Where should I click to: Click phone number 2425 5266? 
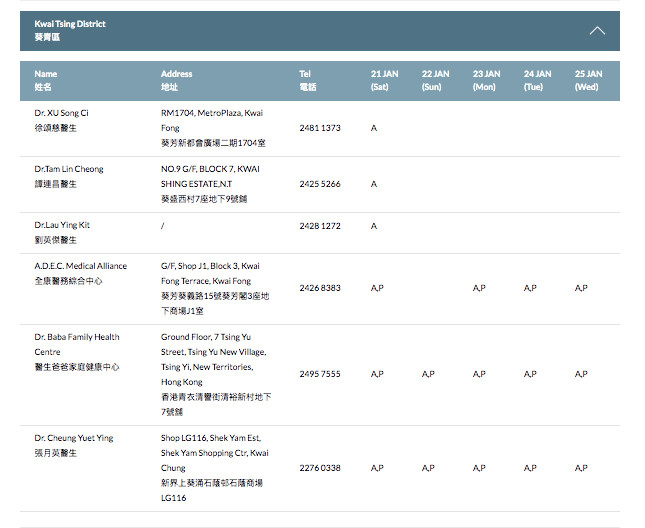click(319, 184)
